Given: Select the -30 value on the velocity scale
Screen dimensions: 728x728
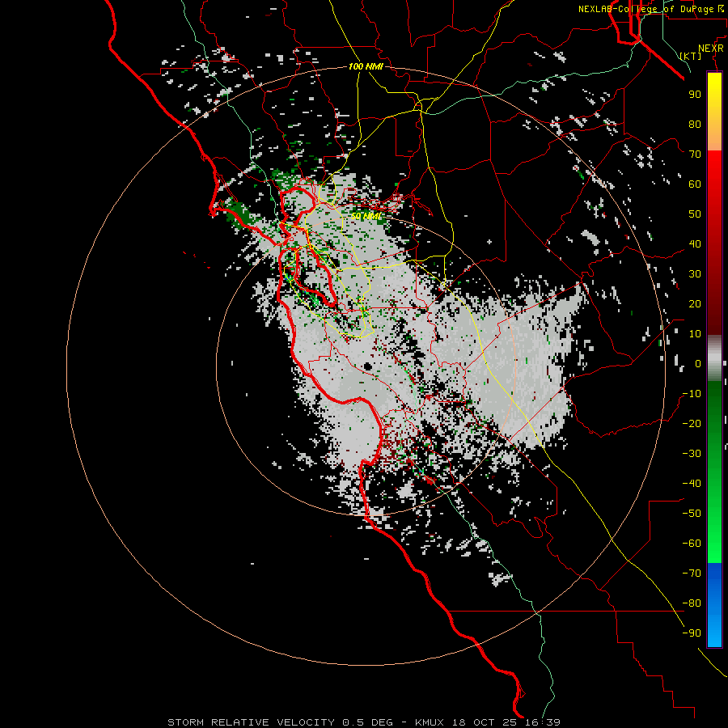Looking at the screenshot, I should (x=692, y=454).
